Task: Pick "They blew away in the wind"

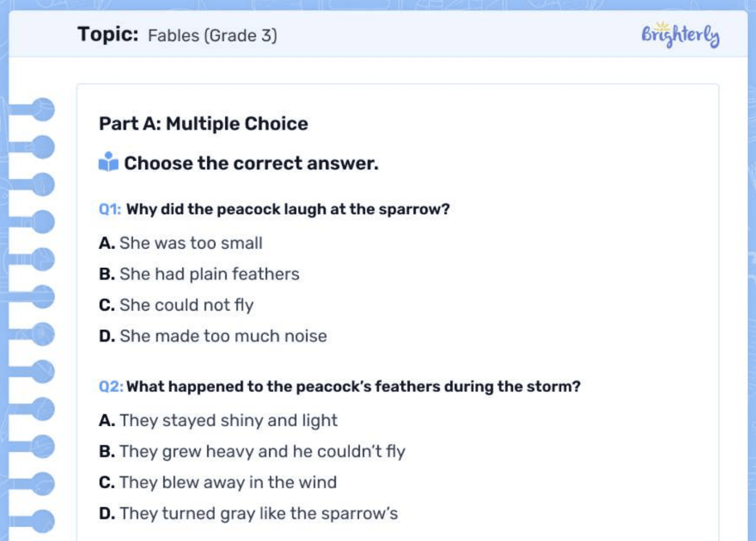Action: pos(228,482)
